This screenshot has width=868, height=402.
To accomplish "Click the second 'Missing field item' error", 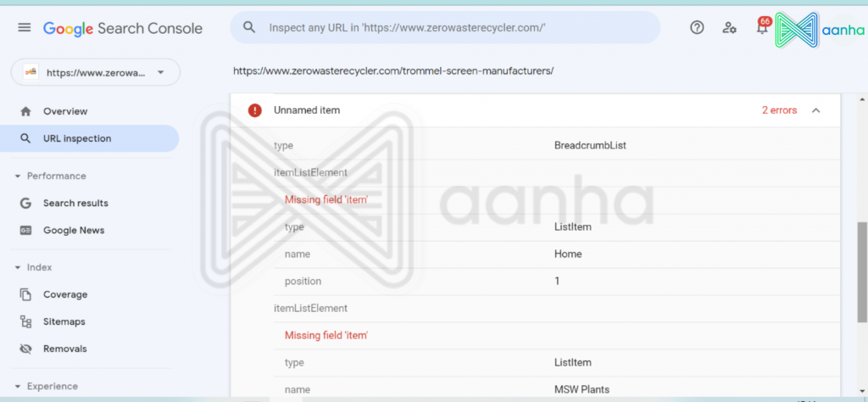I will click(x=326, y=336).
